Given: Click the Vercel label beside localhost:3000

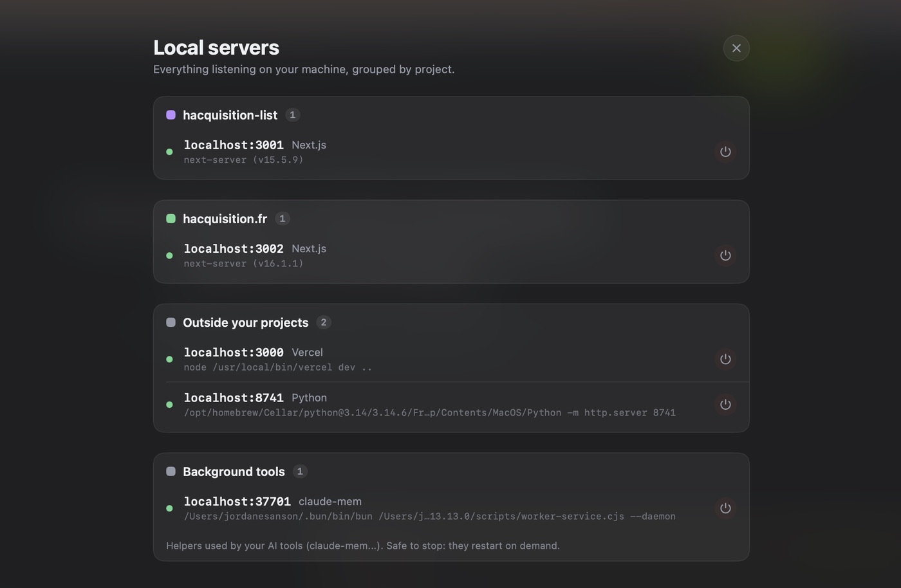Looking at the screenshot, I should (x=307, y=353).
